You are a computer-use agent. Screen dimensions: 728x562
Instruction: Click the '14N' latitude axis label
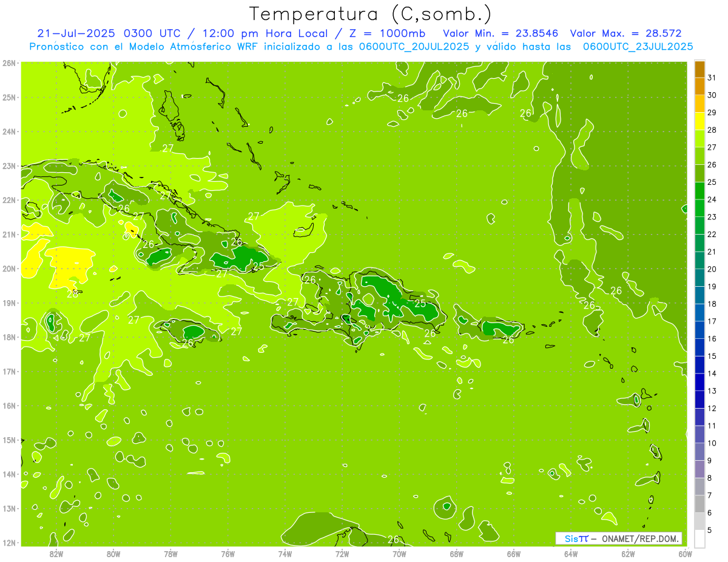tap(9, 474)
